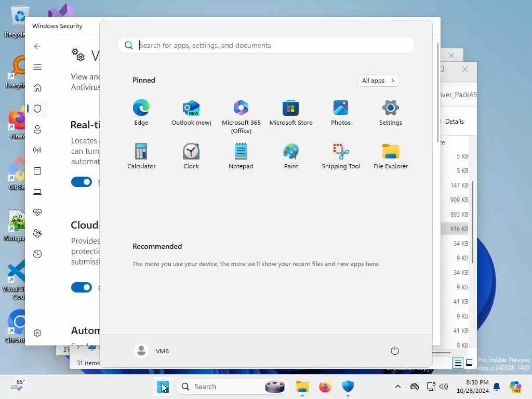Open weather widget showing 85°
532x399 pixels.
[18, 385]
